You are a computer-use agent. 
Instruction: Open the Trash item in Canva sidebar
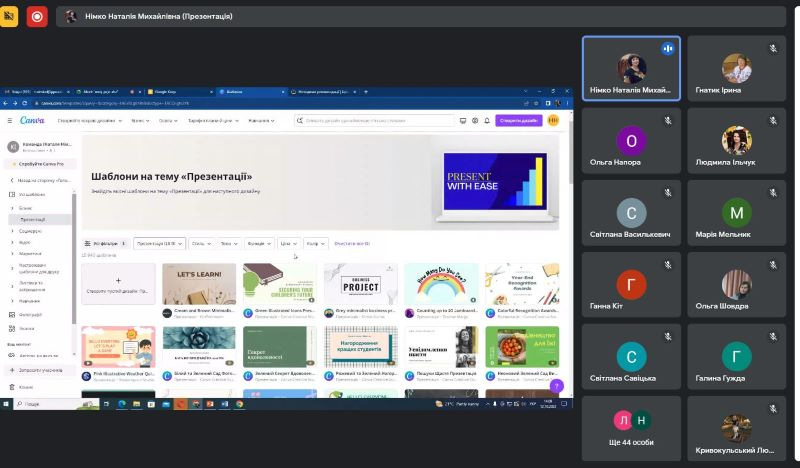coord(21,387)
